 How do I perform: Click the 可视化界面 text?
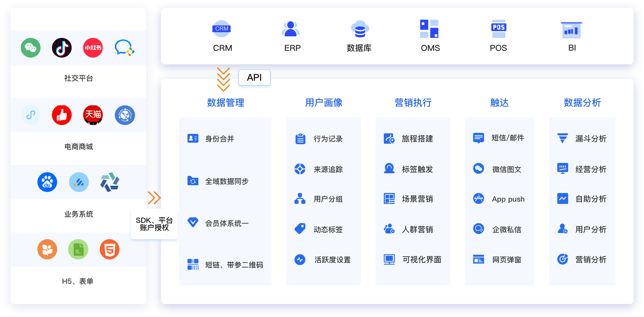coord(422,260)
